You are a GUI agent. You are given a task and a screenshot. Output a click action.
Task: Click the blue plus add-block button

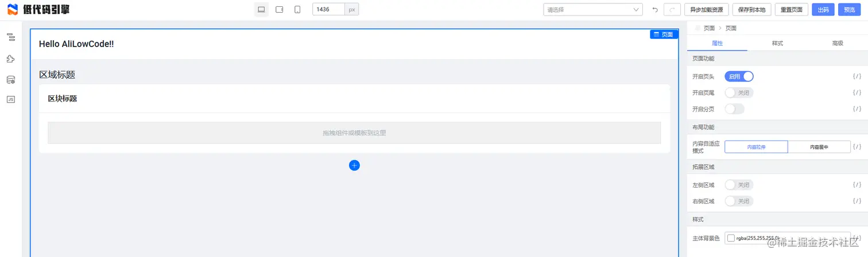pos(354,165)
